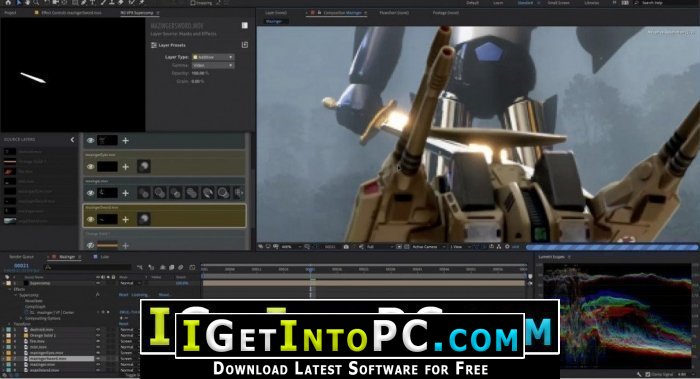Click the Opacity 100.00% value
The width and height of the screenshot is (700, 379).
200,73
